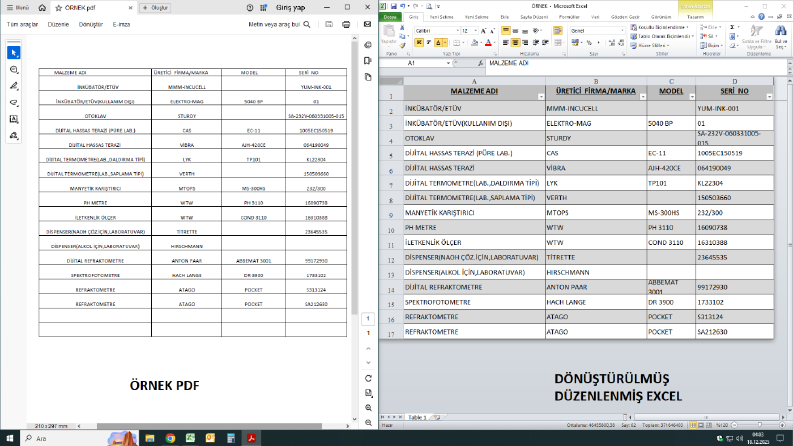Select the add text box tool in the PDF toolbar
Viewport: 793px width, 446px height.
coord(14,119)
